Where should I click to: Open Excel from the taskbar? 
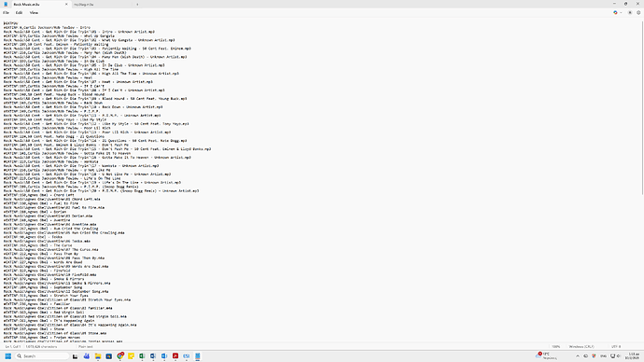point(142,355)
